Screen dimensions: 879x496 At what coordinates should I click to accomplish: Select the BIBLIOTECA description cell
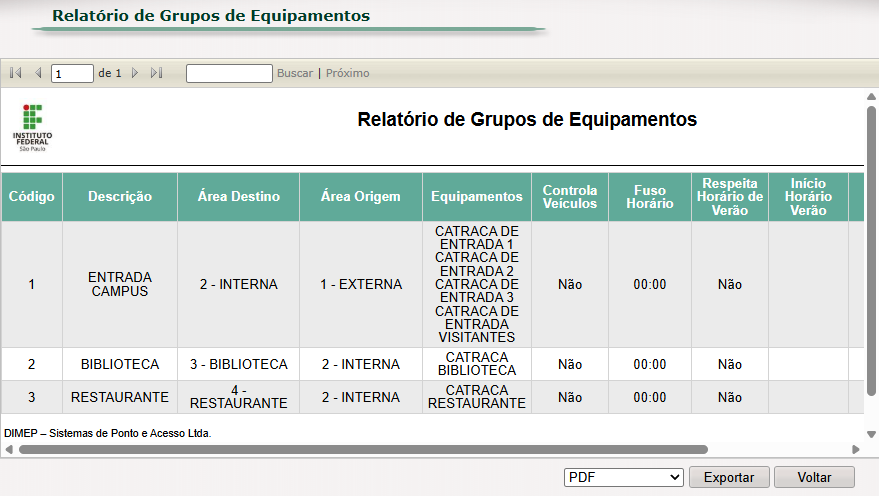[x=120, y=364]
